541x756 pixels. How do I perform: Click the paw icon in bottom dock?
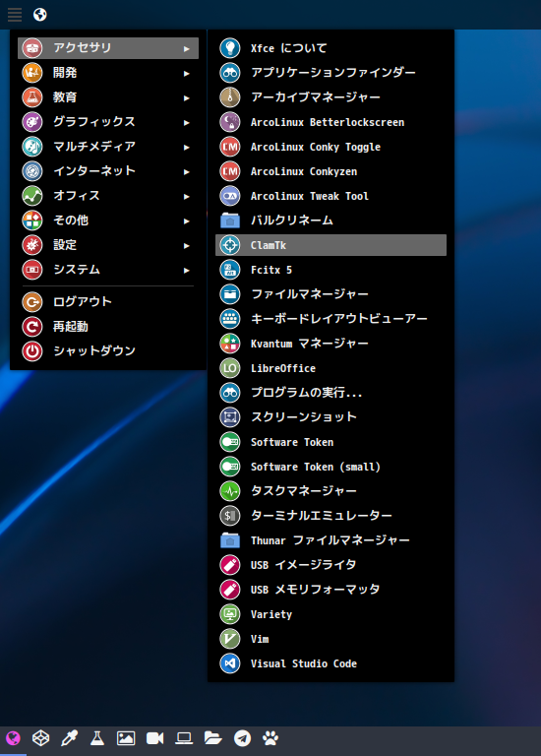270,738
